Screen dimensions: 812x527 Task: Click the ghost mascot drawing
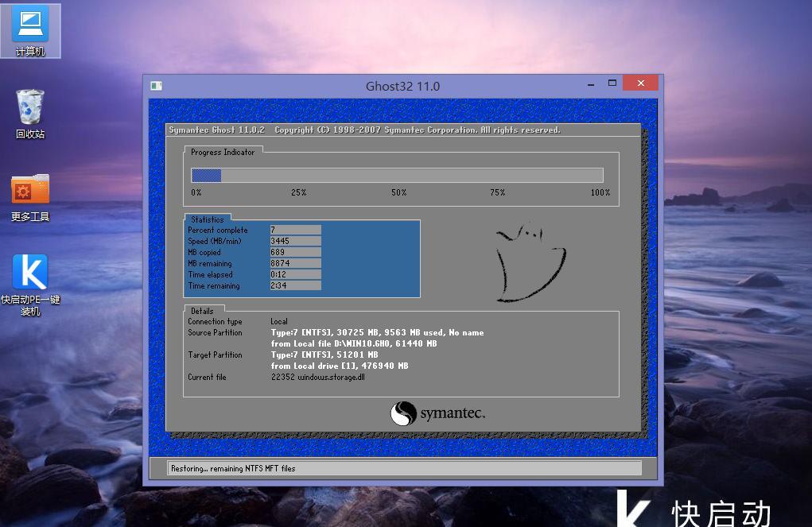pos(530,262)
